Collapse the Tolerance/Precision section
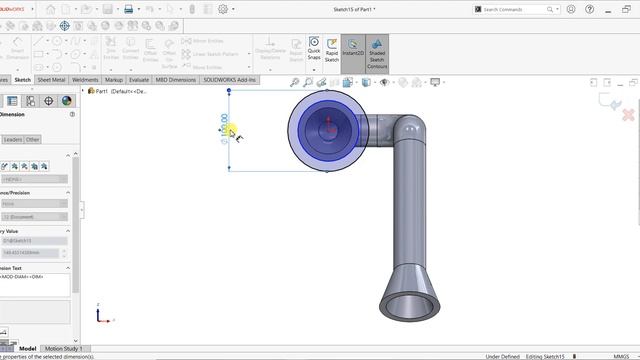Viewport: 640px width, 360px height. tap(68, 193)
